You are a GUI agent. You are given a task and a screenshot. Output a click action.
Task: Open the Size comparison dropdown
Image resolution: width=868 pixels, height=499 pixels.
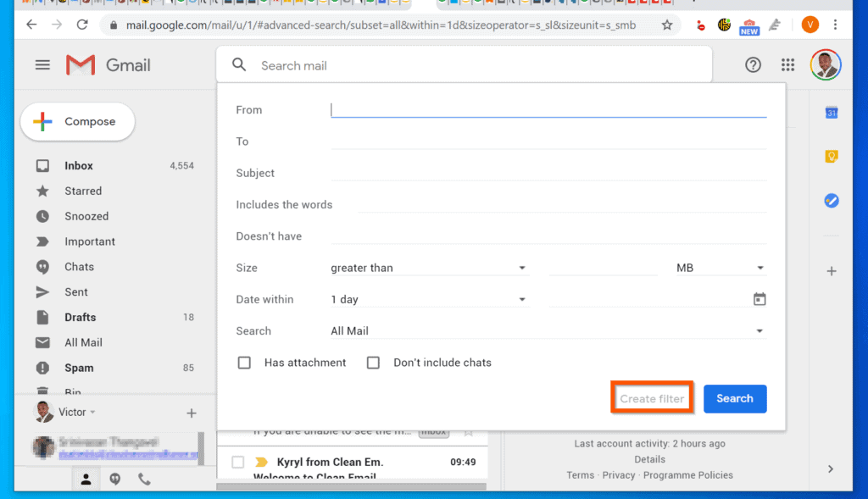click(x=522, y=267)
